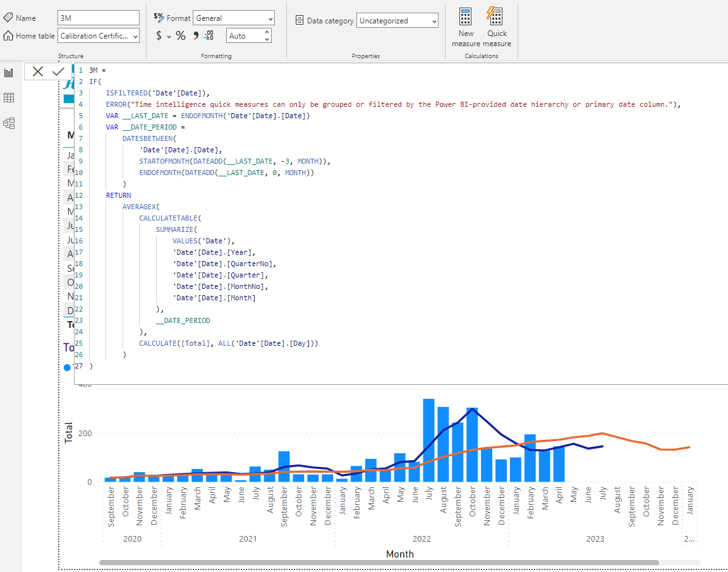The height and width of the screenshot is (572, 728).
Task: Click the RETURN keyword on line 12
Action: (118, 195)
